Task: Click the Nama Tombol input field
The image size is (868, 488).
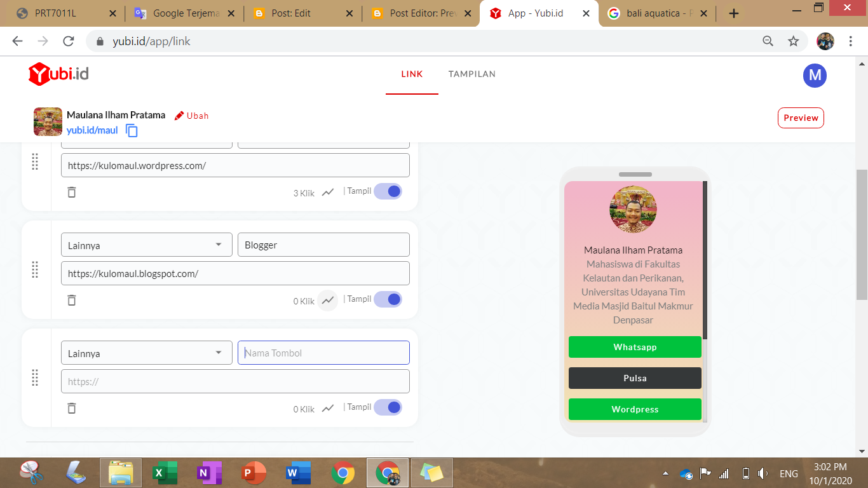Action: pyautogui.click(x=323, y=353)
